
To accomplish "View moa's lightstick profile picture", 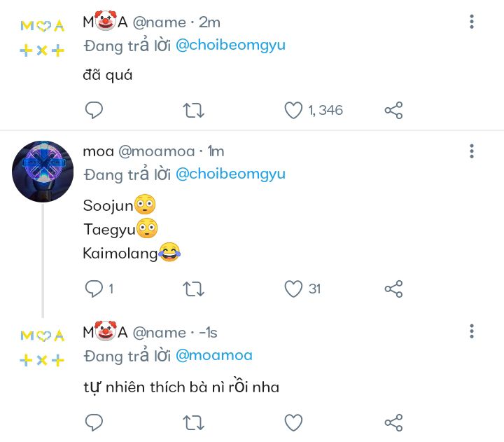I will tap(43, 172).
